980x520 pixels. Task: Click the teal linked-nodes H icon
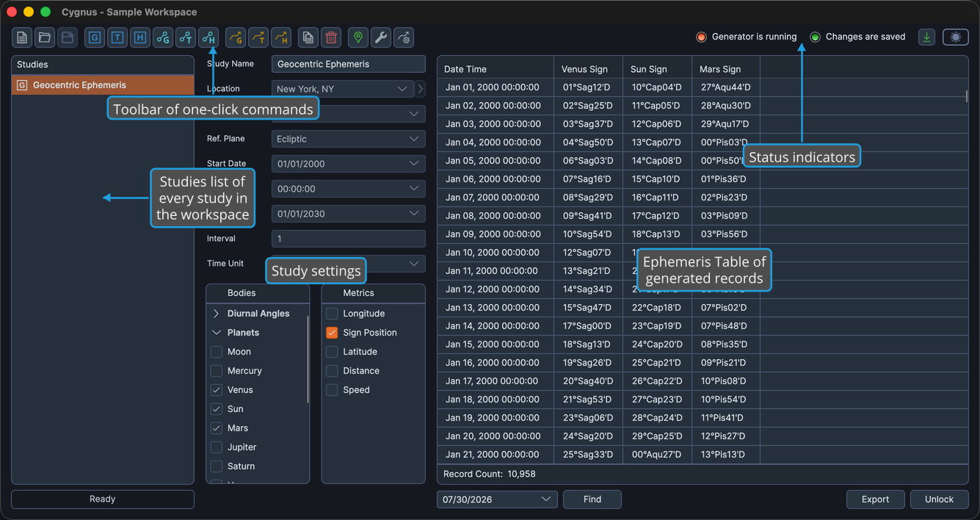click(208, 37)
